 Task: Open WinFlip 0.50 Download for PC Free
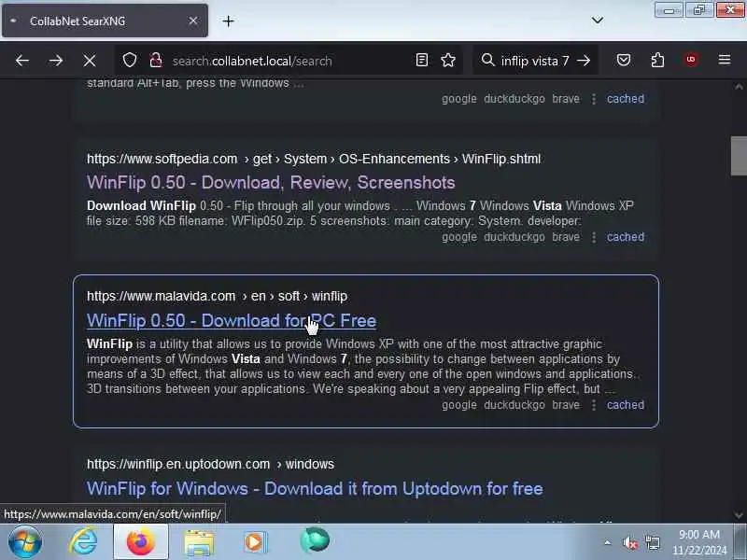232,321
